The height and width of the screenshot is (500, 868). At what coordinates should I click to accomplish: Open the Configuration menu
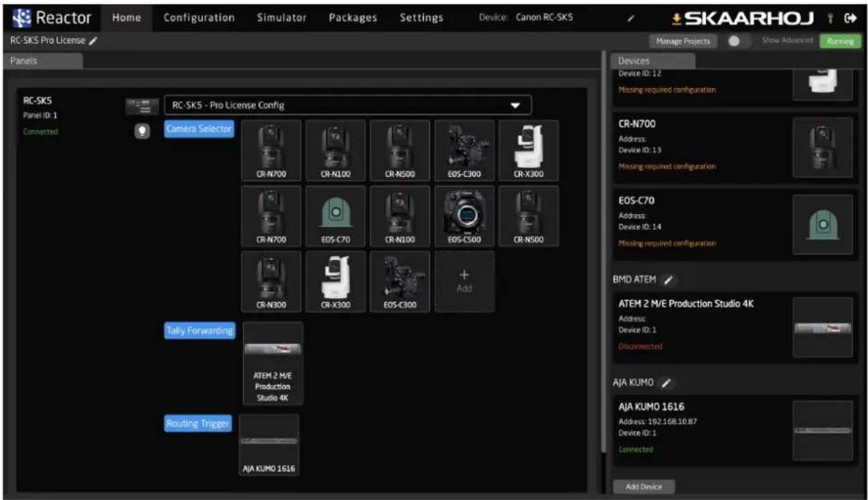tap(199, 18)
